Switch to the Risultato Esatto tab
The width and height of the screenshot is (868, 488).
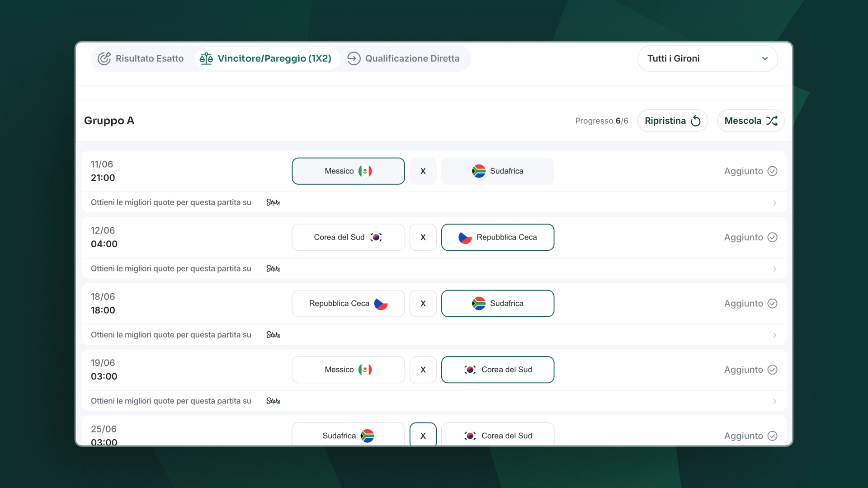(x=141, y=58)
